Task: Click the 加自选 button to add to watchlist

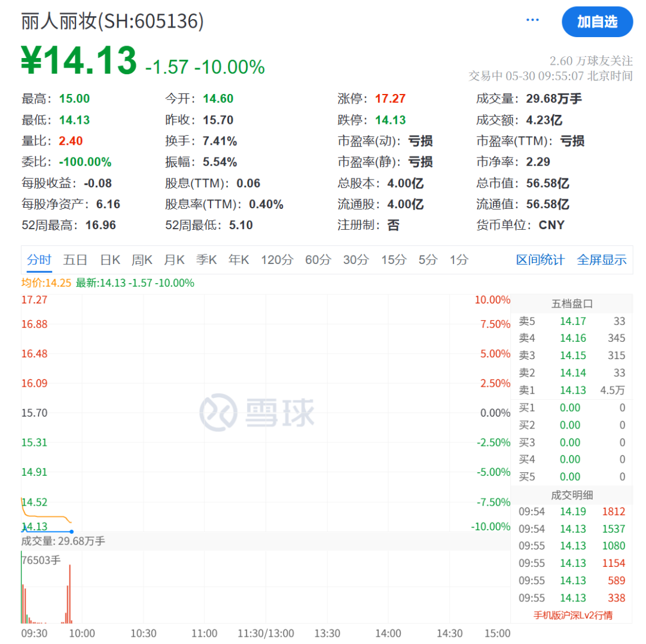Action: click(x=598, y=22)
